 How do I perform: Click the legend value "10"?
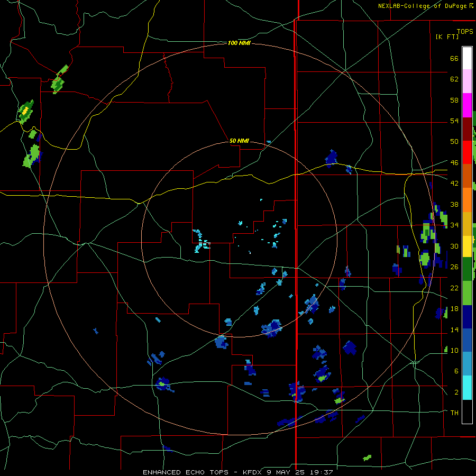(454, 351)
